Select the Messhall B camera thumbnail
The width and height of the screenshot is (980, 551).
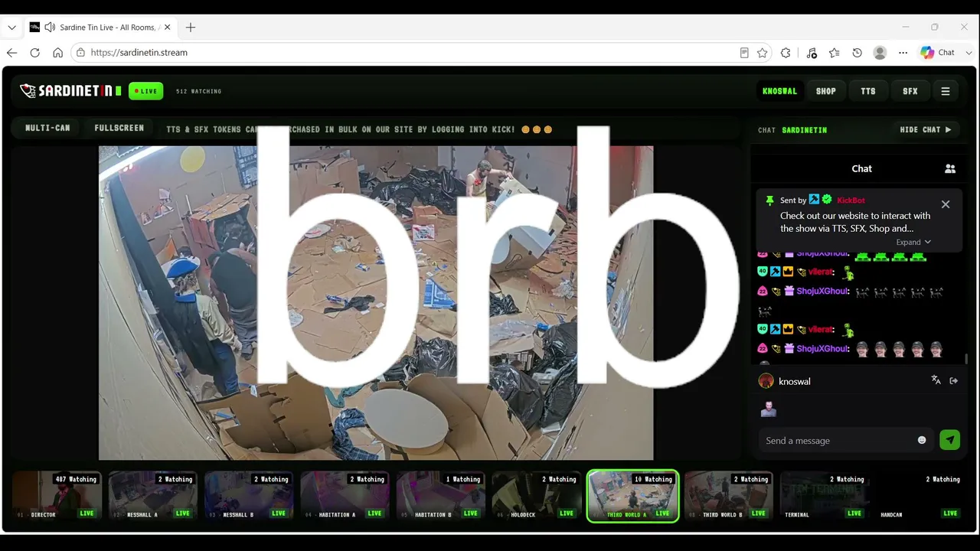(249, 496)
